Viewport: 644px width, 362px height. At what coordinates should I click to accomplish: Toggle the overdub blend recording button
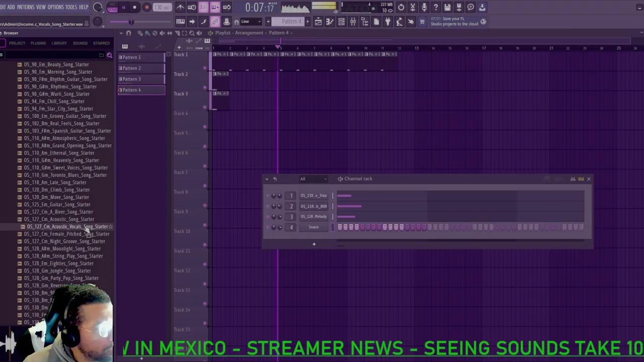[x=215, y=8]
